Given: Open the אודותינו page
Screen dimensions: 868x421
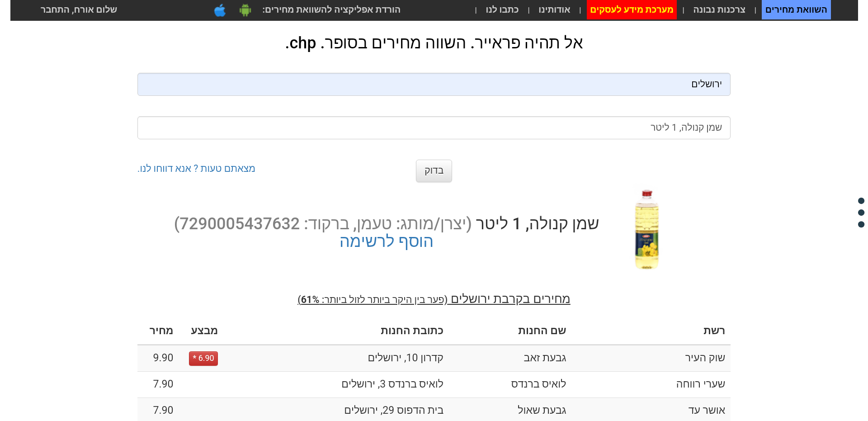Looking at the screenshot, I should click(x=554, y=9).
